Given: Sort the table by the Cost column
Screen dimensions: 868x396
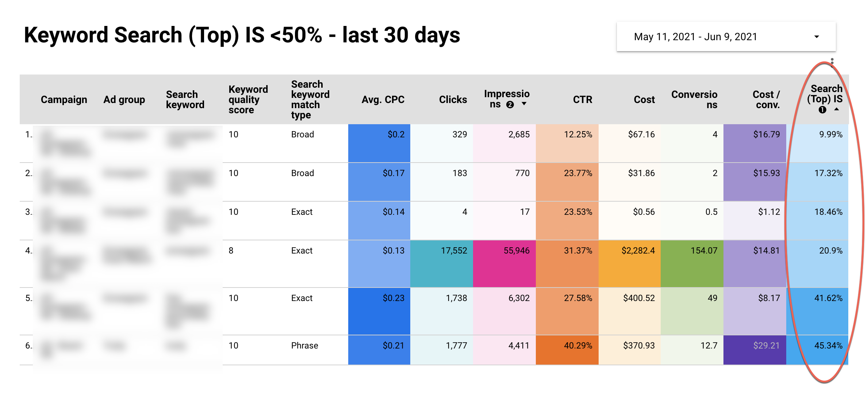Looking at the screenshot, I should pyautogui.click(x=644, y=99).
